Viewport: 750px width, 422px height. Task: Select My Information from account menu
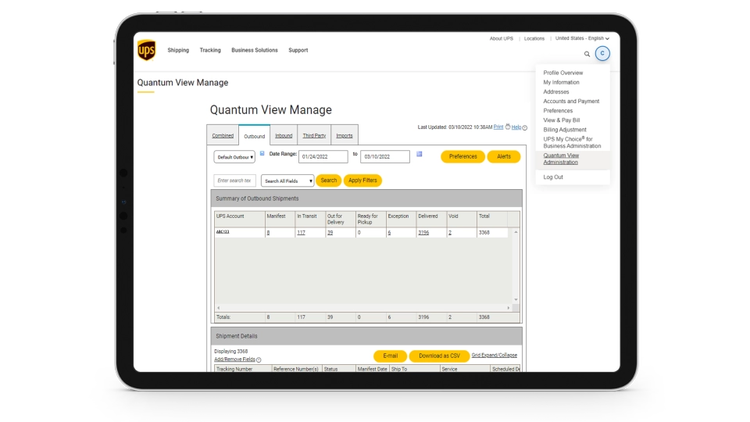pos(561,82)
